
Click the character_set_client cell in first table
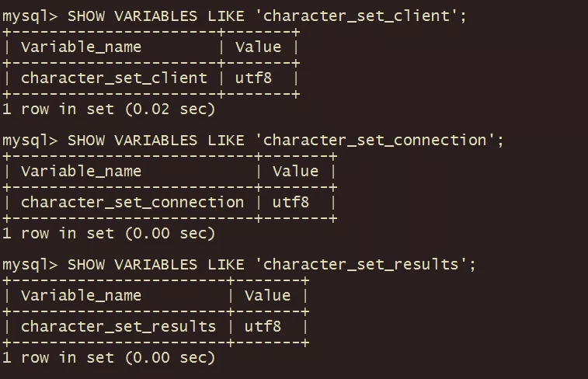tap(114, 78)
